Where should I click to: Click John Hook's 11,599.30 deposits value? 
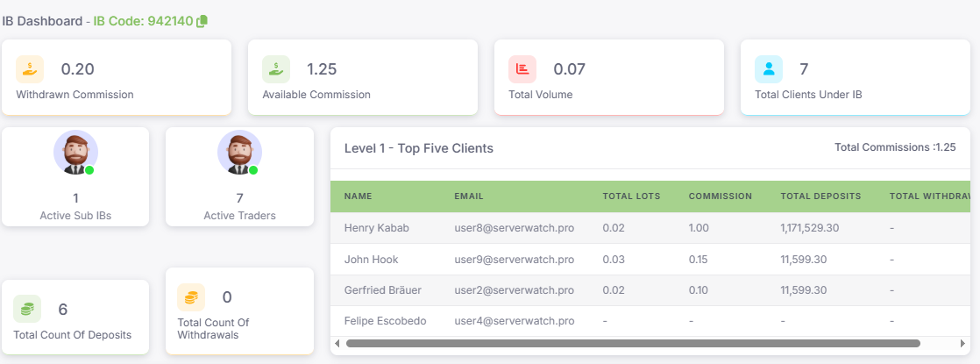(x=803, y=260)
